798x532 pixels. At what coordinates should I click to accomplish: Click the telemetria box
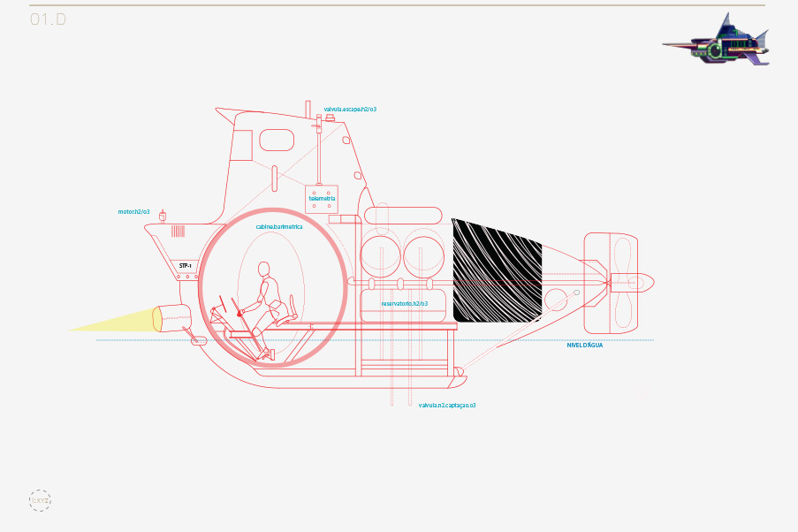(322, 199)
